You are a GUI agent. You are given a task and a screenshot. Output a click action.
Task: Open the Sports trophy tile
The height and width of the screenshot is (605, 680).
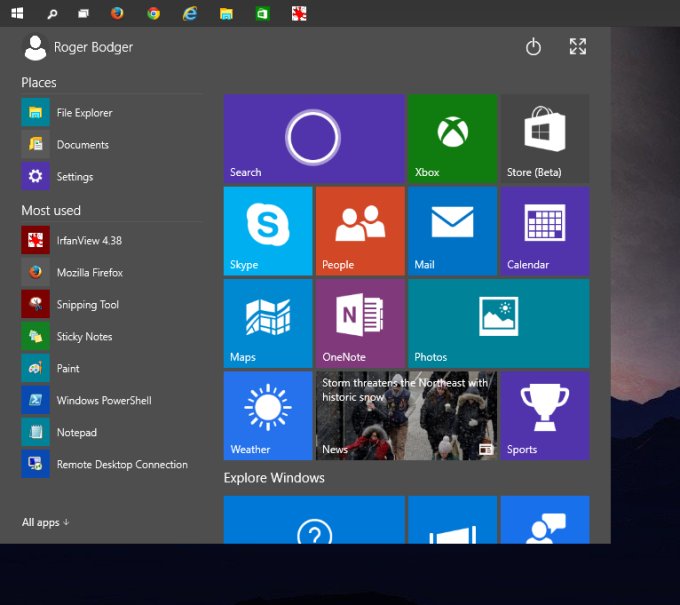pyautogui.click(x=544, y=415)
